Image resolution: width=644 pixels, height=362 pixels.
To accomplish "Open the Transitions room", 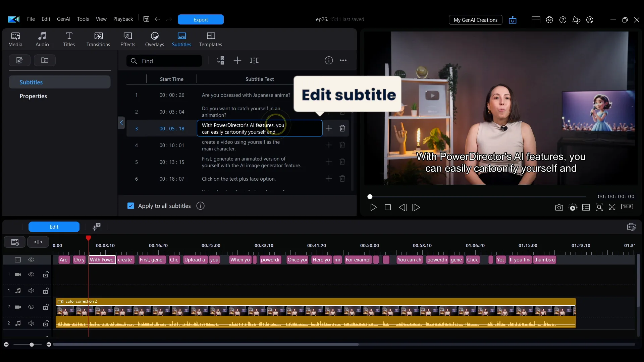I will click(98, 40).
